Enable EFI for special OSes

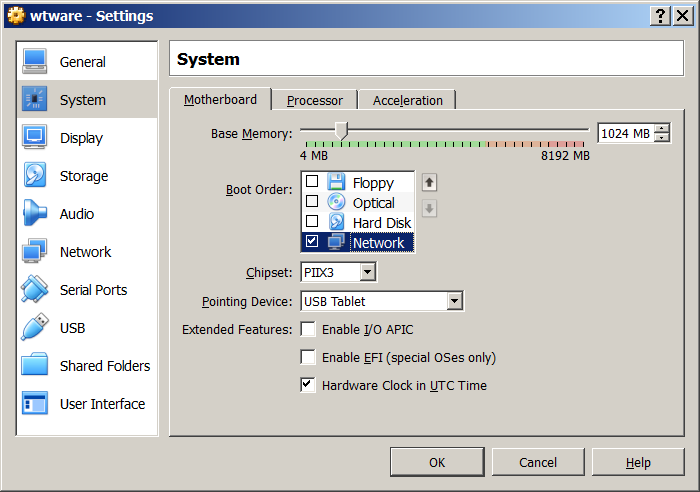click(x=309, y=357)
